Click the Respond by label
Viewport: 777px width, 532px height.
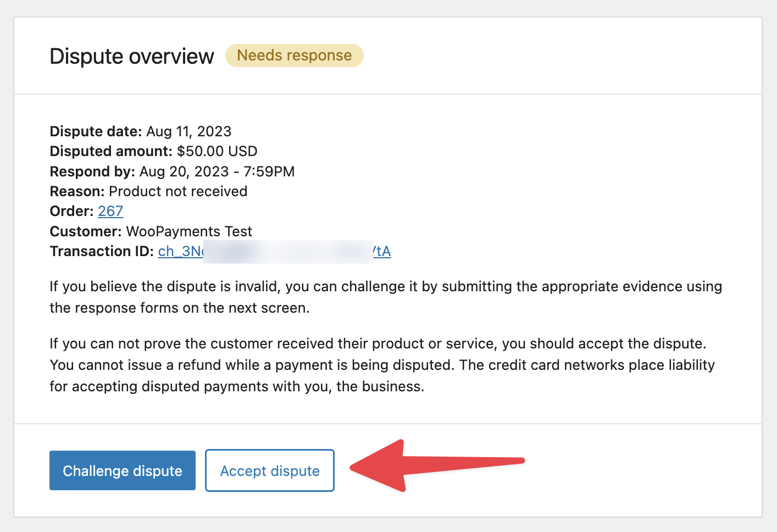(x=92, y=171)
